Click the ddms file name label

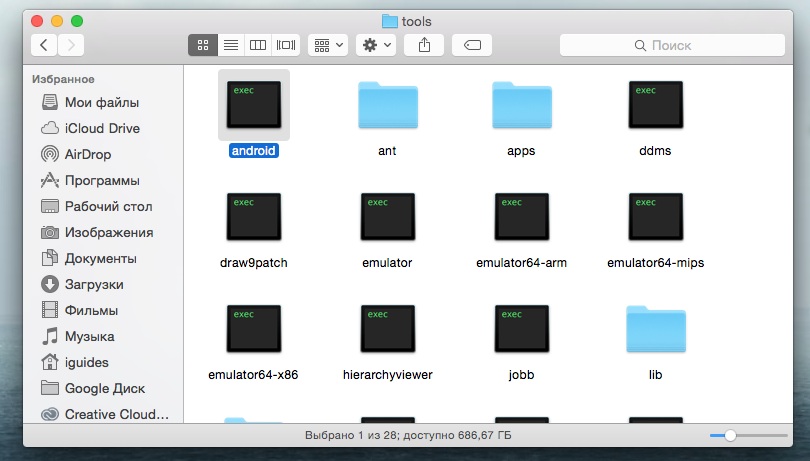pos(655,151)
